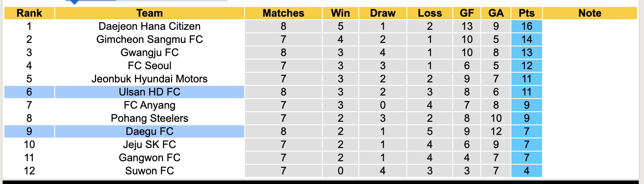
Task: Select the Gwangju FC team name
Action: pyautogui.click(x=149, y=53)
